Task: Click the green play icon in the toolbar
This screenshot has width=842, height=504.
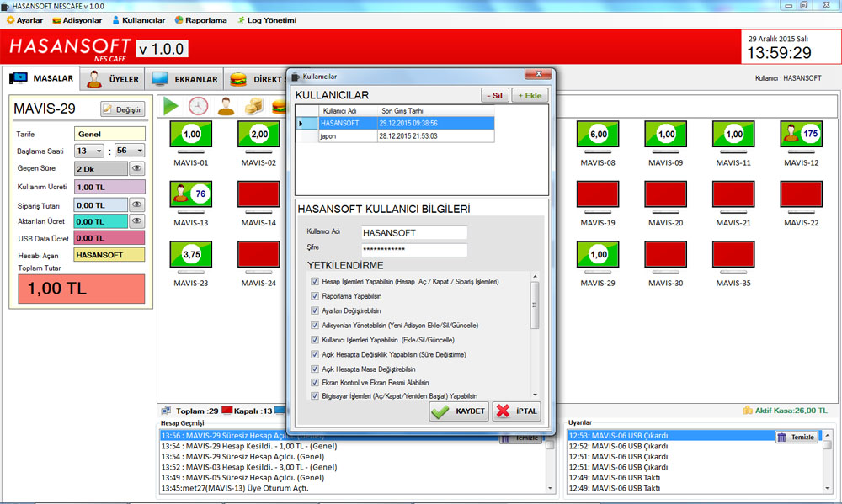Action: point(172,106)
